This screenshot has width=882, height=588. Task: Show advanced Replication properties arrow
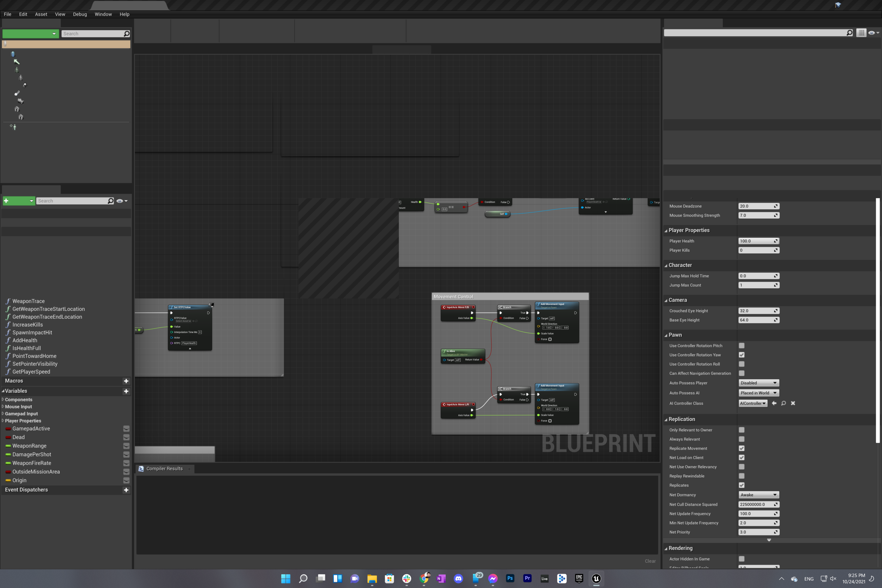click(769, 540)
